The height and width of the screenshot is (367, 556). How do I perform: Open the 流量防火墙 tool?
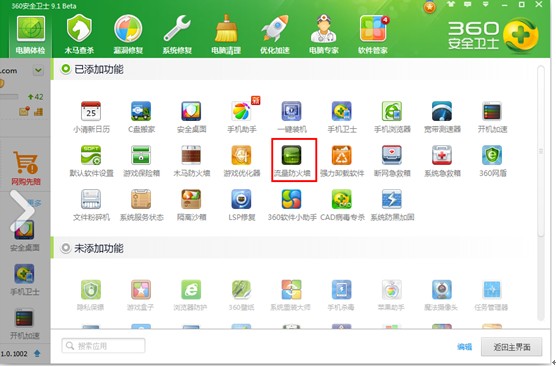(x=292, y=161)
